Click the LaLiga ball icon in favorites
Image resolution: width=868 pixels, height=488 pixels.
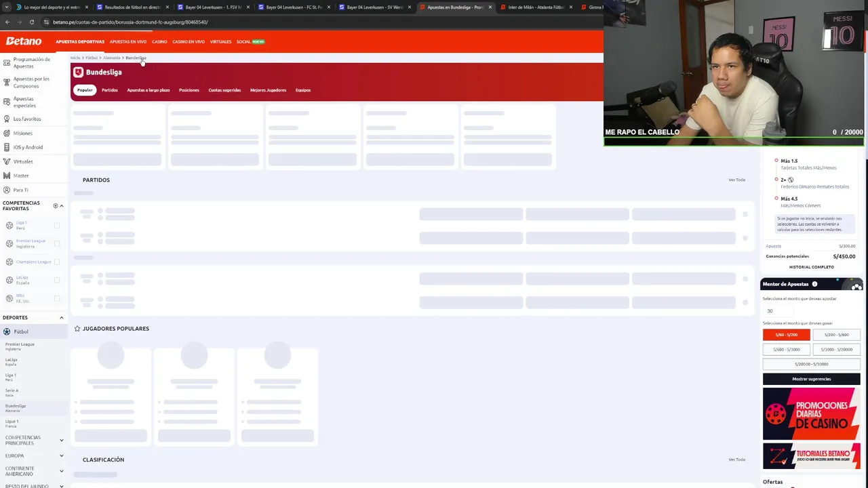pos(9,280)
